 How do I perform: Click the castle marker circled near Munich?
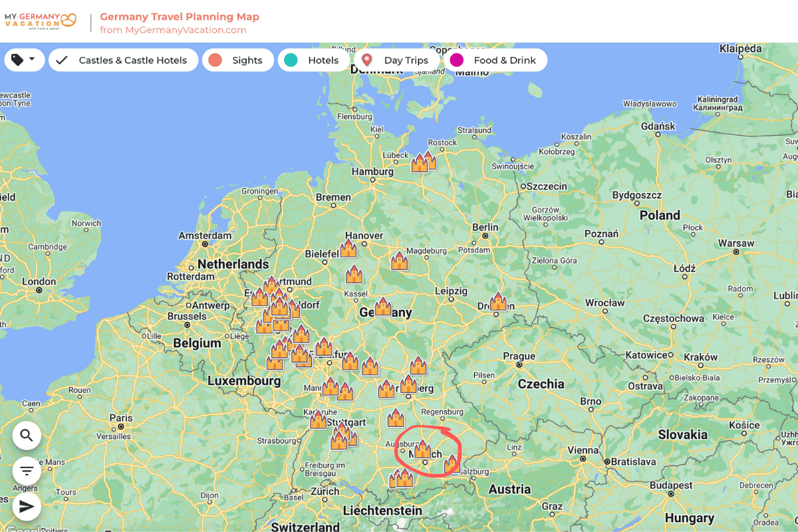[422, 450]
